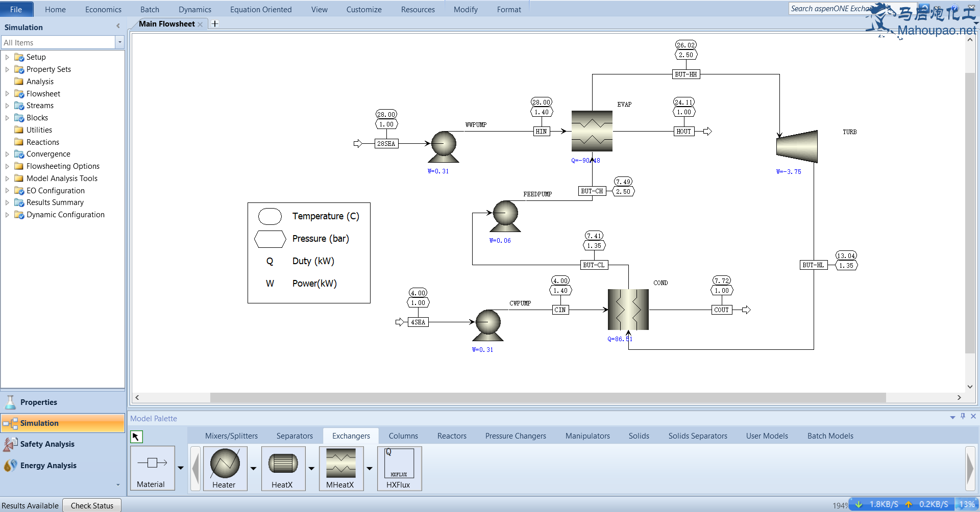Viewport: 980px width, 512px height.
Task: Open the Heater icon variants dropdown
Action: coord(253,468)
